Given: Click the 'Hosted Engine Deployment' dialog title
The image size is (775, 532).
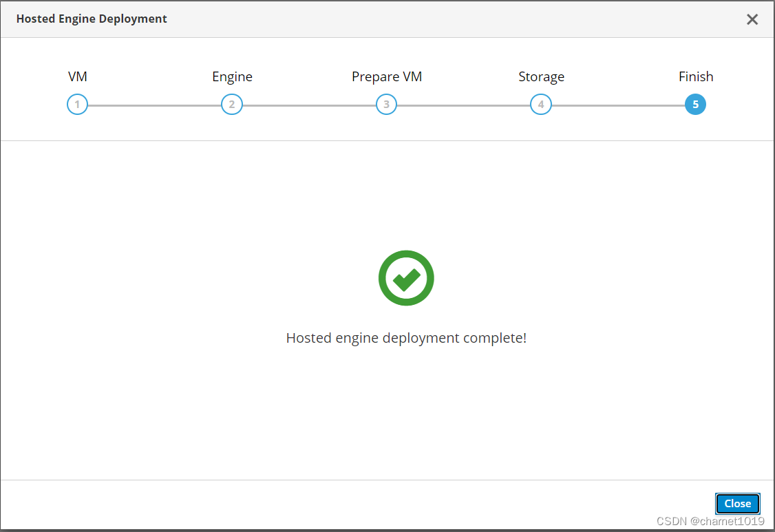Looking at the screenshot, I should (92, 19).
